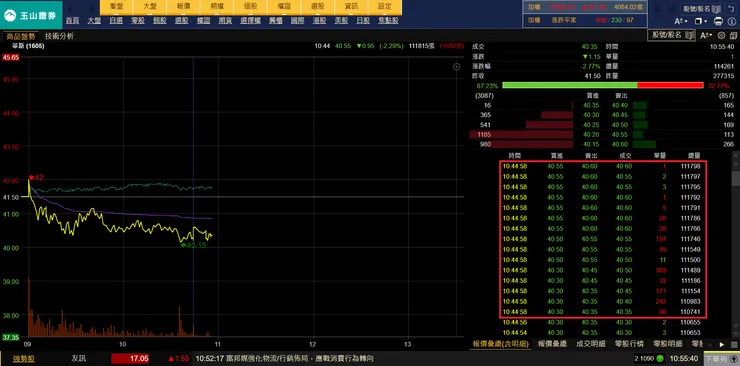Screen dimensions: 740x366
Task: Go back with the left arrow navigation icon
Action: point(72,8)
